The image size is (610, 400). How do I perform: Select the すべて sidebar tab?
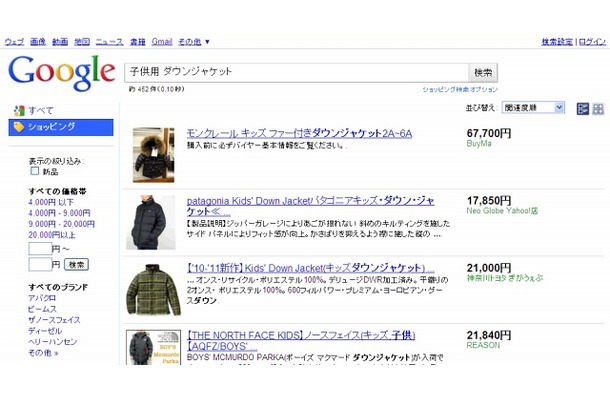pyautogui.click(x=40, y=111)
